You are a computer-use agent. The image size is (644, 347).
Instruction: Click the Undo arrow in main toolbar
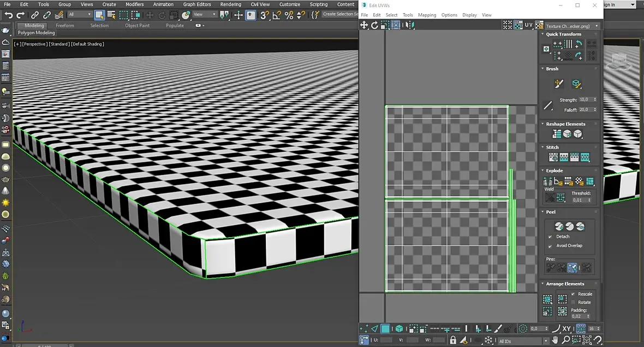click(8, 15)
